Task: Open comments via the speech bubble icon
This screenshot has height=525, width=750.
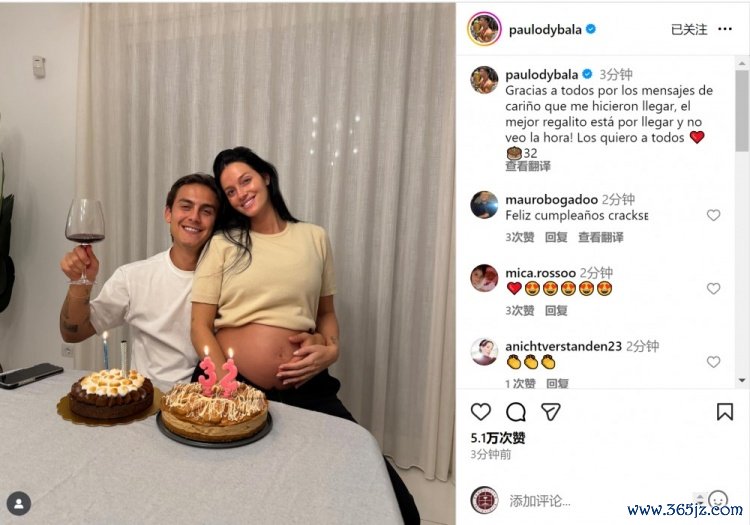Action: click(516, 412)
